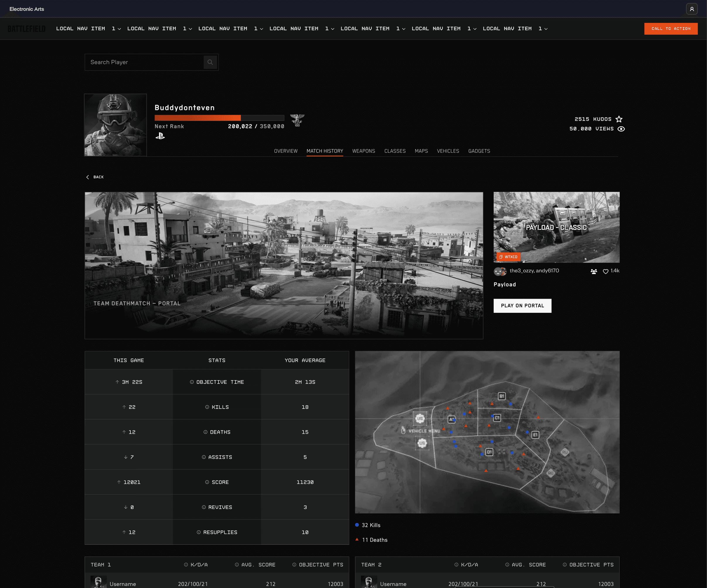This screenshot has width=707, height=588.
Task: Click the "200,022 / 350,000" rank points text
Action: [256, 127]
